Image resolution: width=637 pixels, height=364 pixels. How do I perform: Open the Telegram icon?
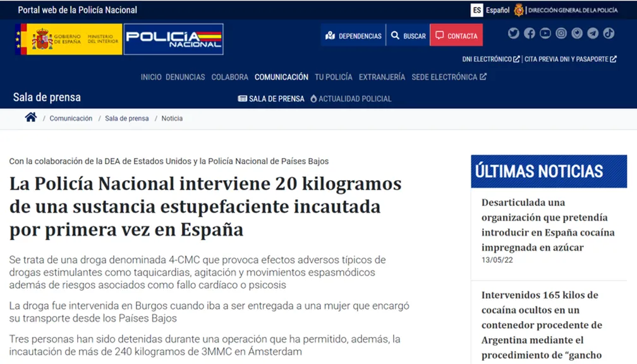[x=592, y=33]
